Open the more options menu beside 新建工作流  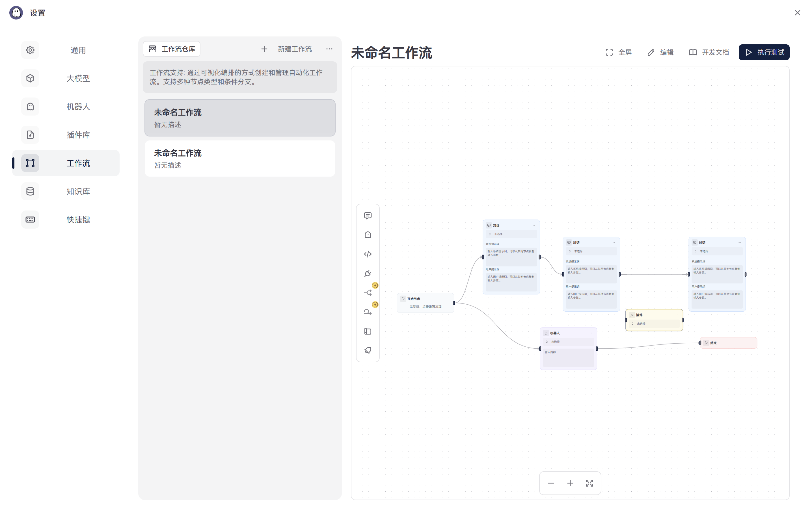point(329,49)
